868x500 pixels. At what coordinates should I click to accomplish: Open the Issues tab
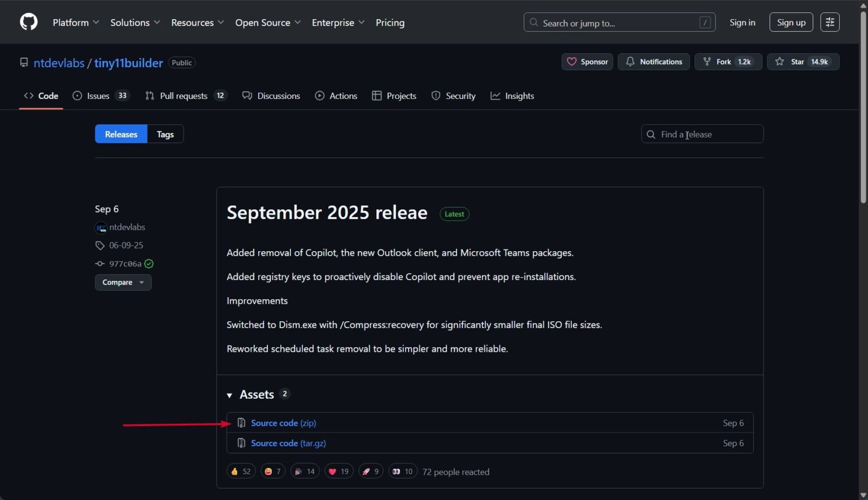101,96
